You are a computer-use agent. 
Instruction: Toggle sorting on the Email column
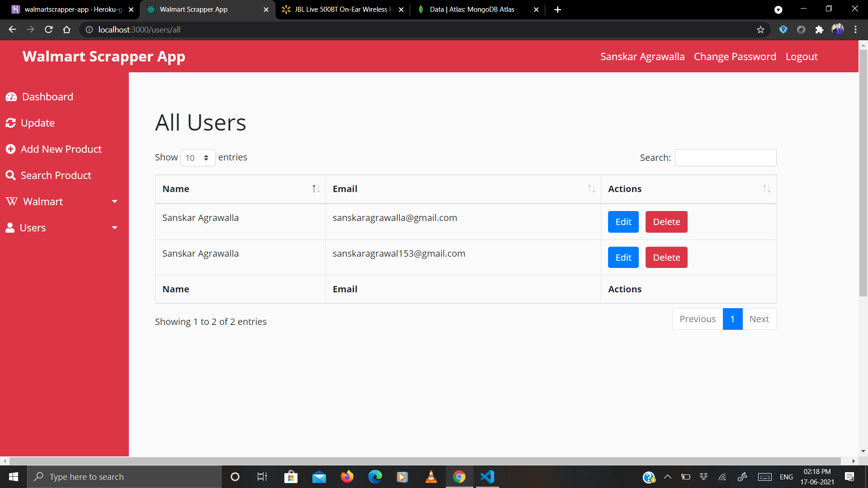[591, 189]
